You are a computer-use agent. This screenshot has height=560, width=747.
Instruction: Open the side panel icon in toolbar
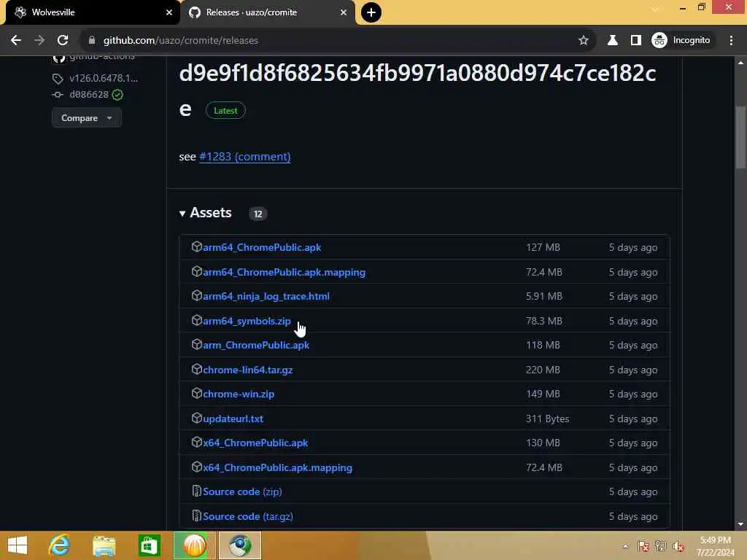tap(635, 41)
